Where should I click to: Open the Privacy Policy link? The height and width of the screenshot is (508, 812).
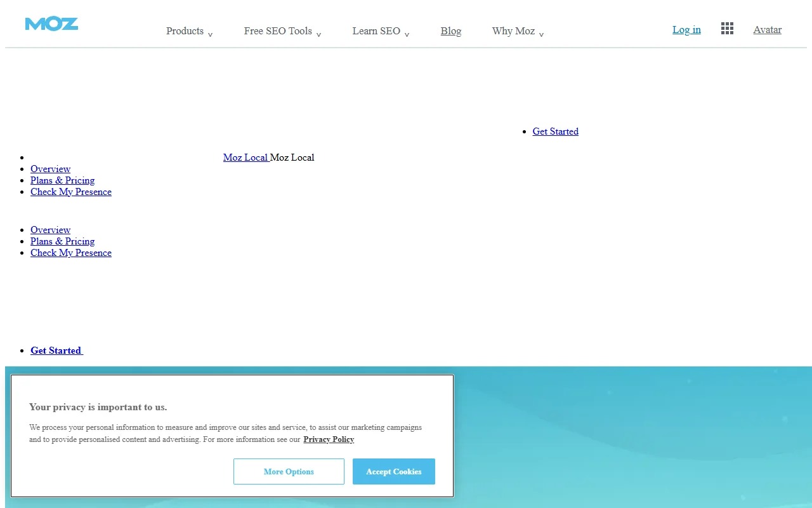[329, 439]
